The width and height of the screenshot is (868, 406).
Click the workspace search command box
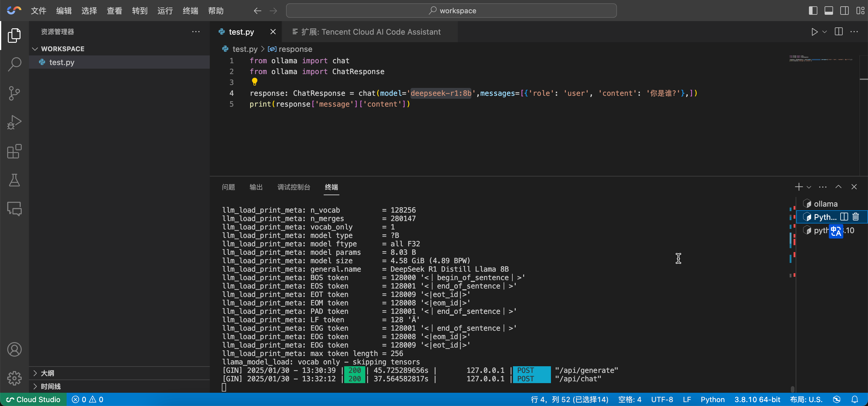point(451,11)
